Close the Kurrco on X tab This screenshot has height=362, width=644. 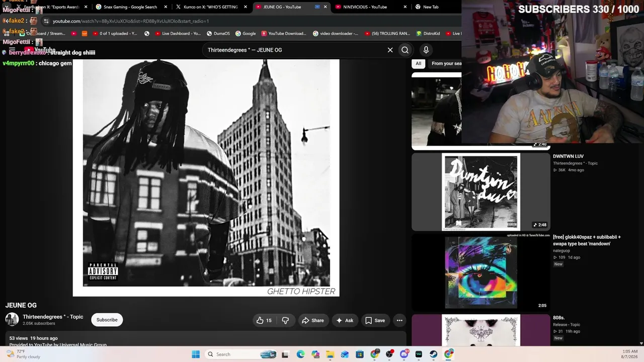click(246, 7)
